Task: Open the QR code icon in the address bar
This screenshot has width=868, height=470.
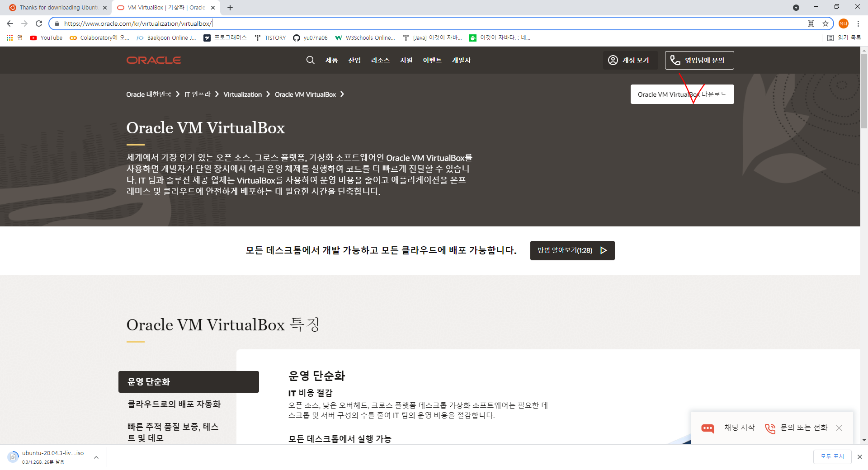Action: 811,23
